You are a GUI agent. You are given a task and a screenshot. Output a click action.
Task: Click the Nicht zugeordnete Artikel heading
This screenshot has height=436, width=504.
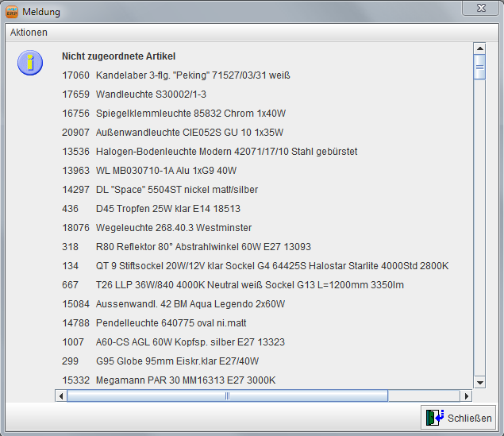[118, 56]
